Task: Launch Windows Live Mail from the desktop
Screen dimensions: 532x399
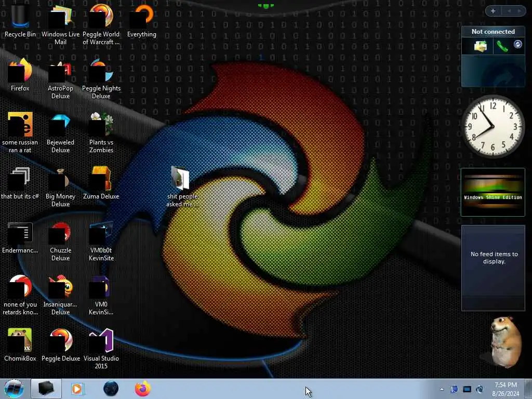Action: pos(60,24)
